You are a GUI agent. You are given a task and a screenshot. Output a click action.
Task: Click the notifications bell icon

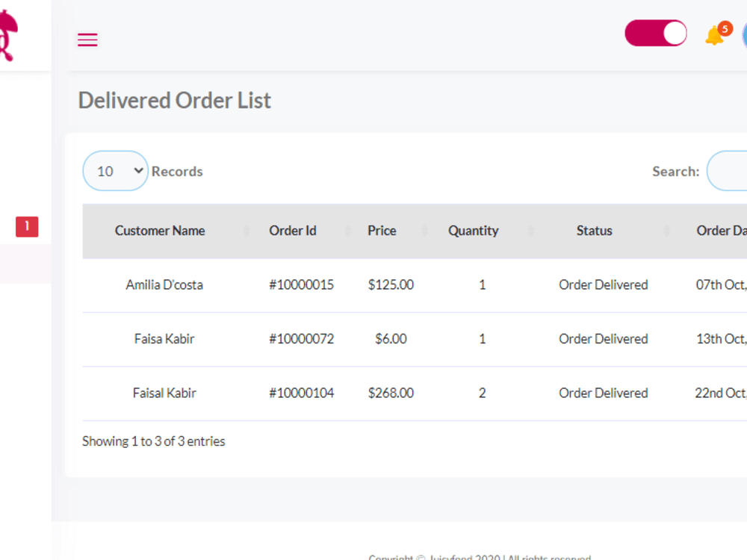pyautogui.click(x=713, y=36)
